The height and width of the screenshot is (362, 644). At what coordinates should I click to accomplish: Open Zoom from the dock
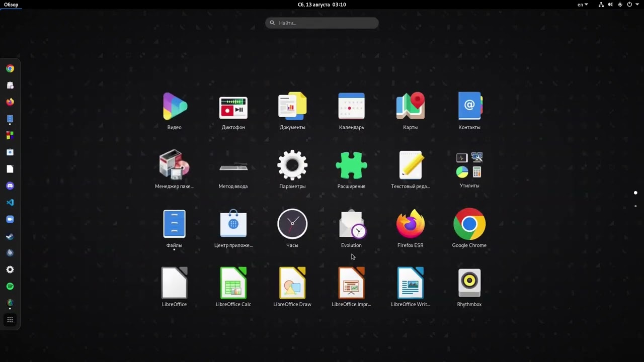10,219
